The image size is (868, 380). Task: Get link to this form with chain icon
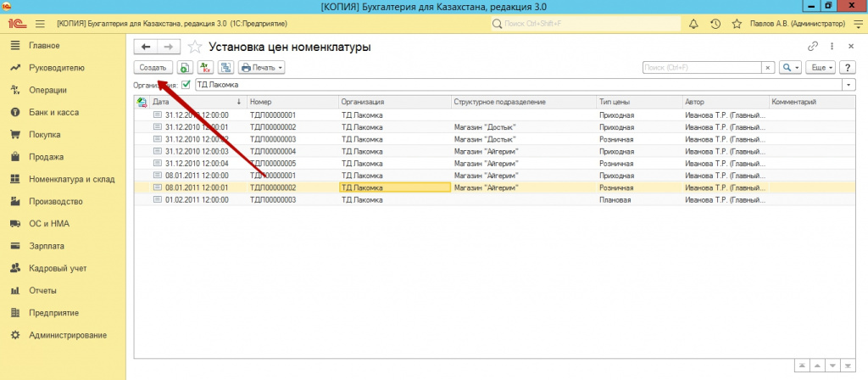[813, 47]
